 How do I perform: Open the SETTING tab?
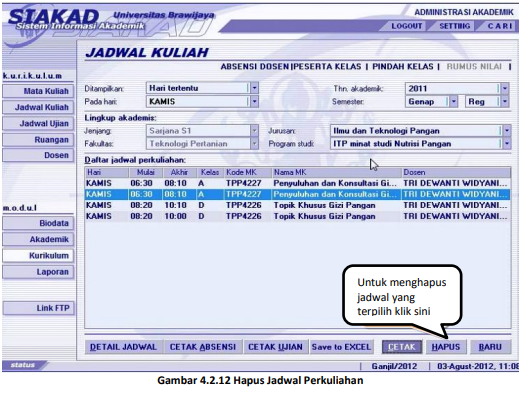pos(455,26)
